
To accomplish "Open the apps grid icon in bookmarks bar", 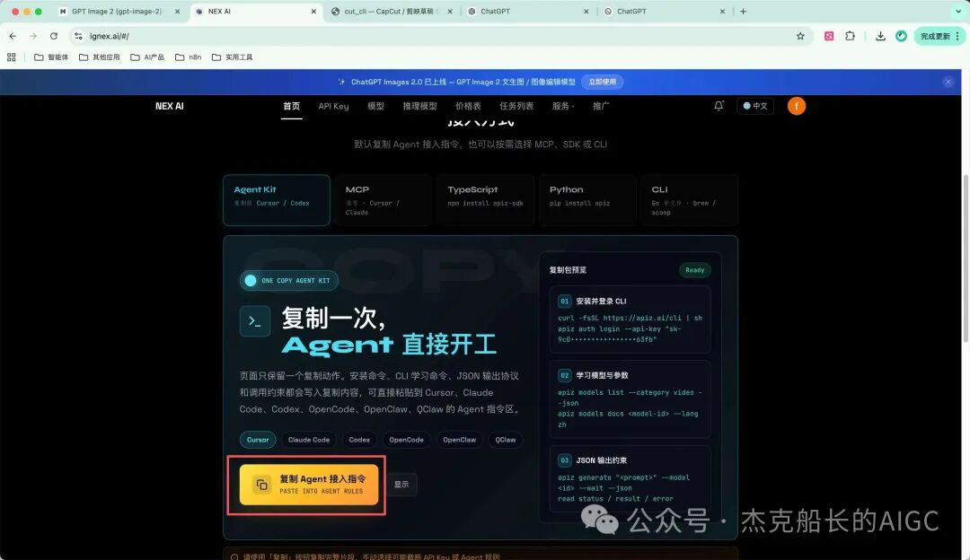I will (11, 57).
